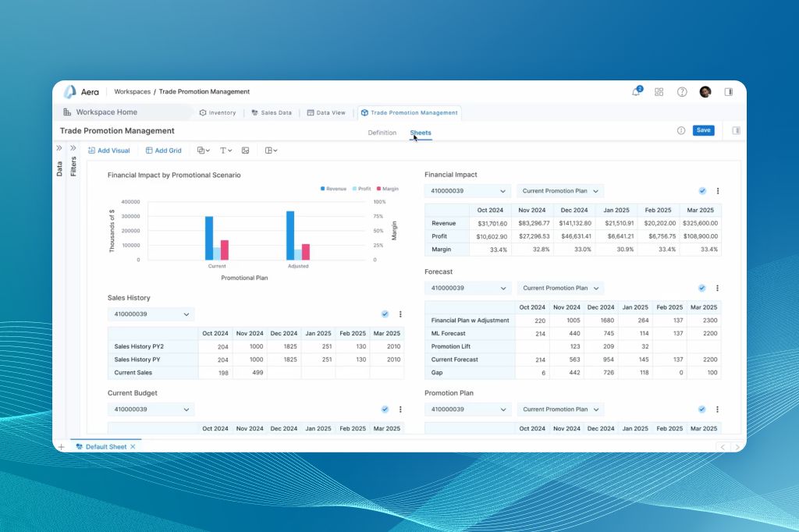Screen dimensions: 799x532
Task: Click the image insert icon in toolbar
Action: [x=245, y=150]
